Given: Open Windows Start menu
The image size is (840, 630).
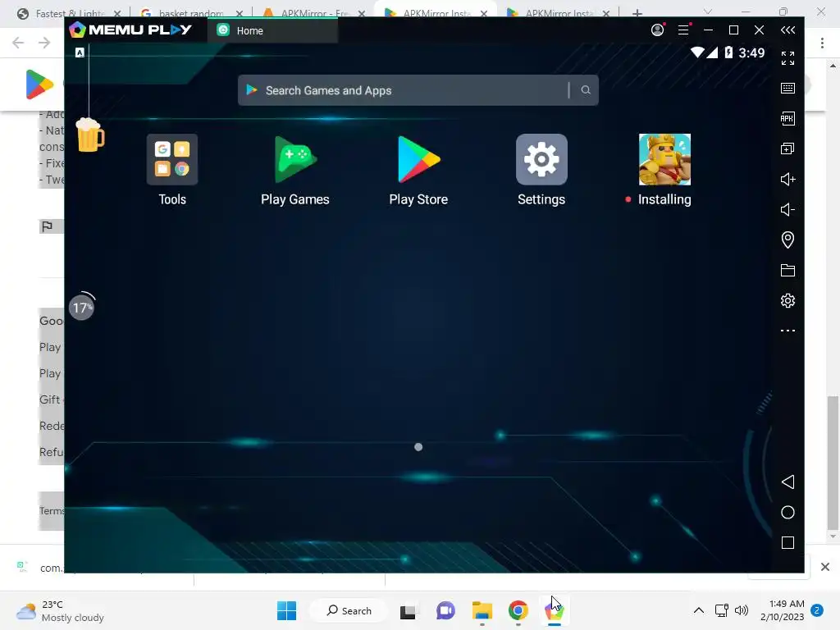Looking at the screenshot, I should 286,610.
